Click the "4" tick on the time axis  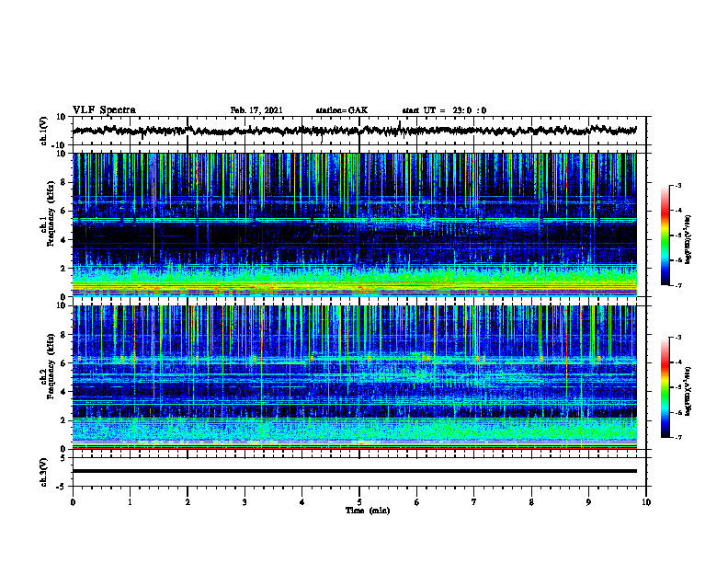pyautogui.click(x=302, y=502)
